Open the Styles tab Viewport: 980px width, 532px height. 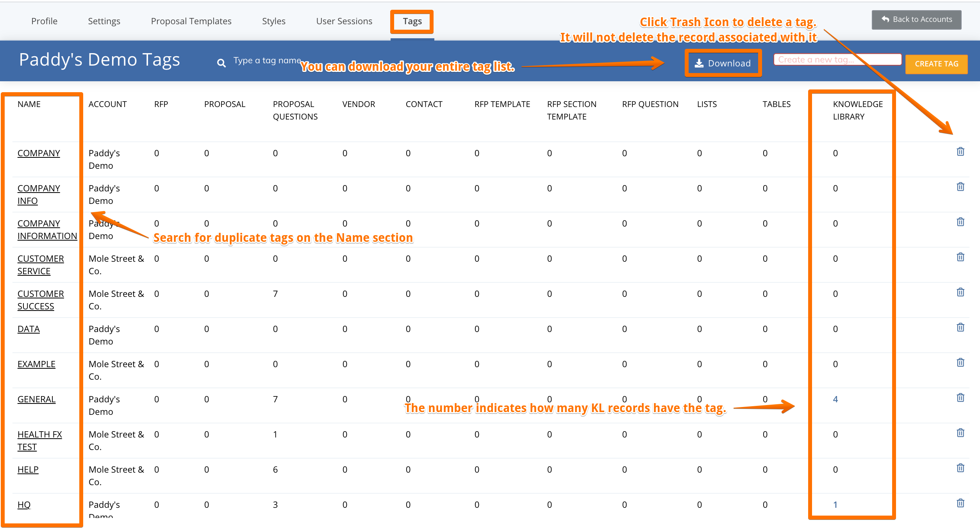(x=274, y=21)
